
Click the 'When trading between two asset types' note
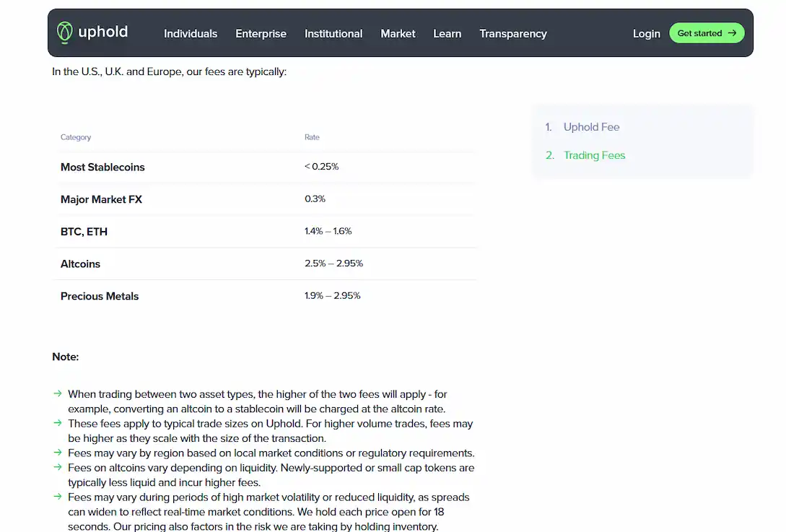click(257, 401)
